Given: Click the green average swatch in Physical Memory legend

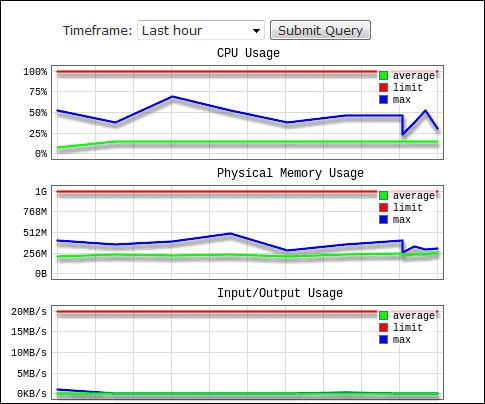Looking at the screenshot, I should click(x=383, y=195).
